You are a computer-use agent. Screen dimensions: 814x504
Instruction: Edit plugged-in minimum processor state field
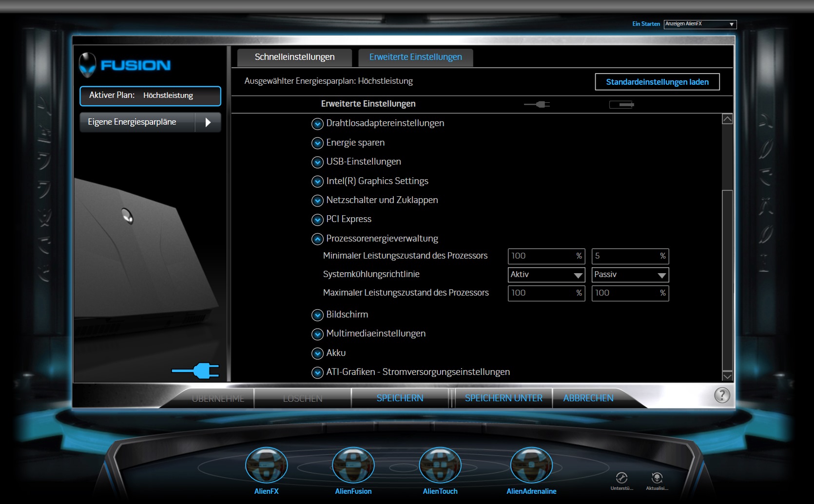click(546, 256)
